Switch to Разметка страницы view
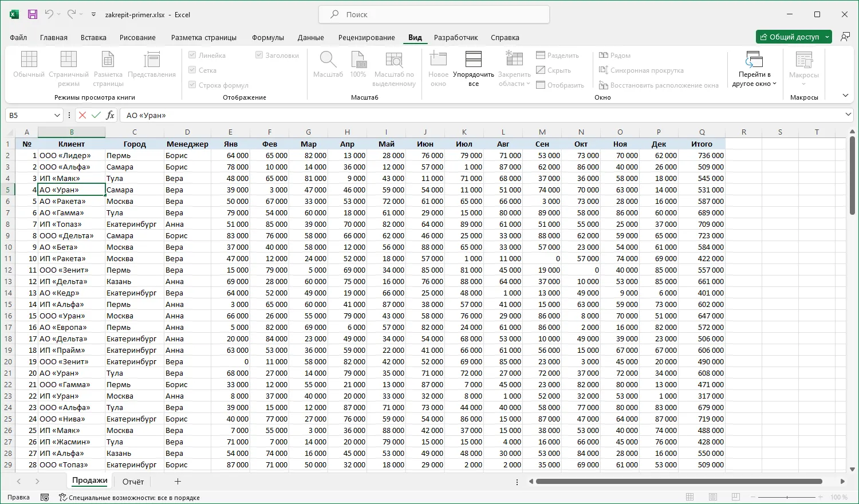 click(x=108, y=68)
